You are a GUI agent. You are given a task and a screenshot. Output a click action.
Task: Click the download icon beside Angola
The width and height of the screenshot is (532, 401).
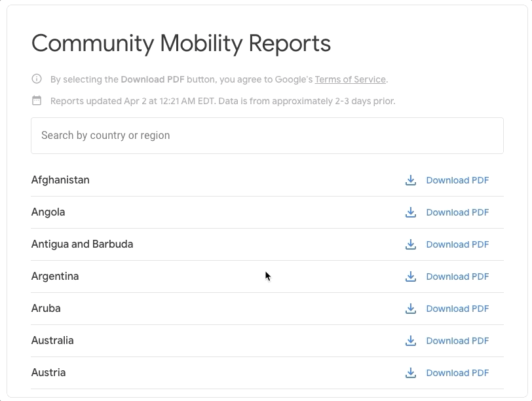click(x=411, y=212)
